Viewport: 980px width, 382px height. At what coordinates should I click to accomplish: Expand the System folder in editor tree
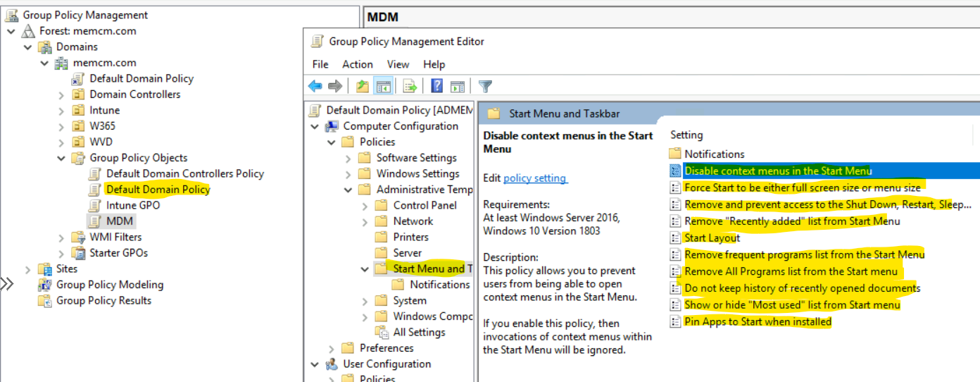click(x=365, y=301)
